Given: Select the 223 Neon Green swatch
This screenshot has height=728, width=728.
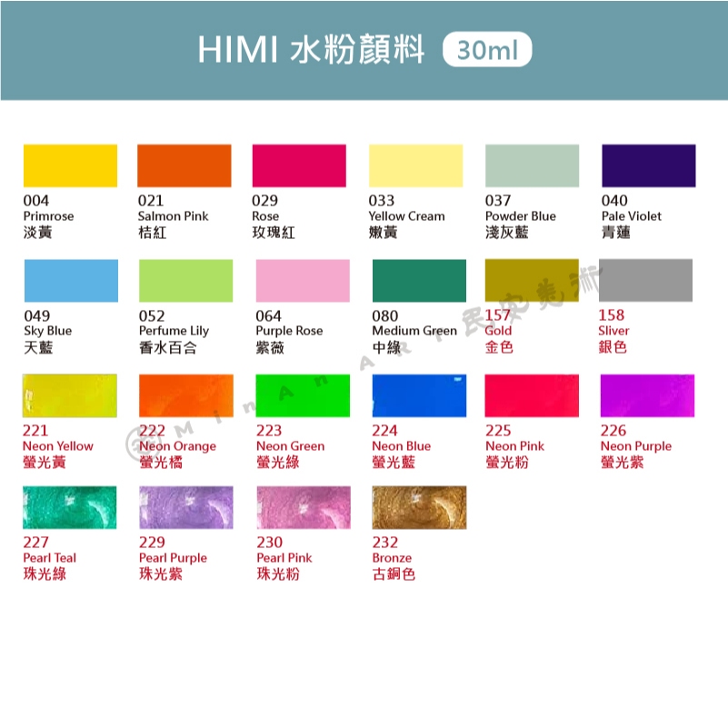Looking at the screenshot, I should click(x=303, y=395).
